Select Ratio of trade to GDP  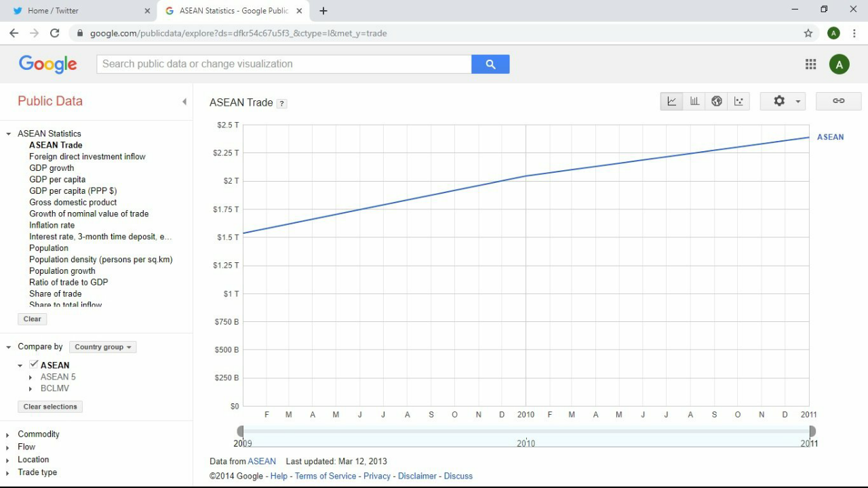pyautogui.click(x=68, y=283)
